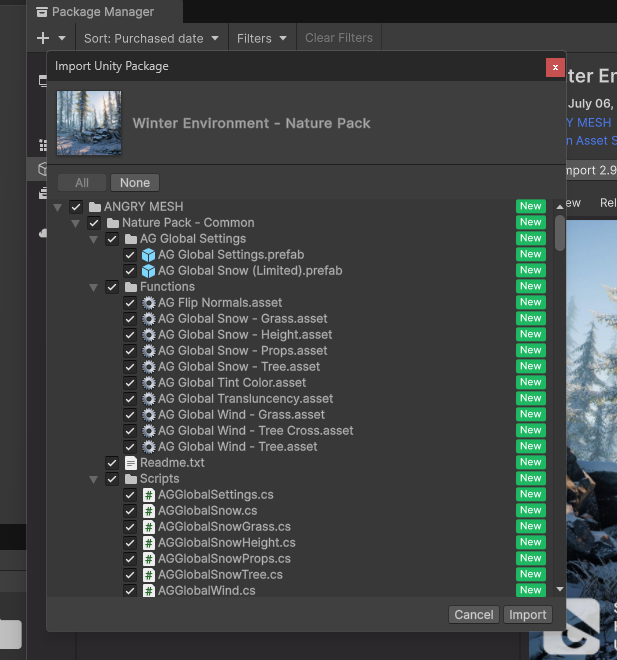Click the gear icon of AG Flip Normals.asset
The image size is (617, 660).
click(x=148, y=303)
